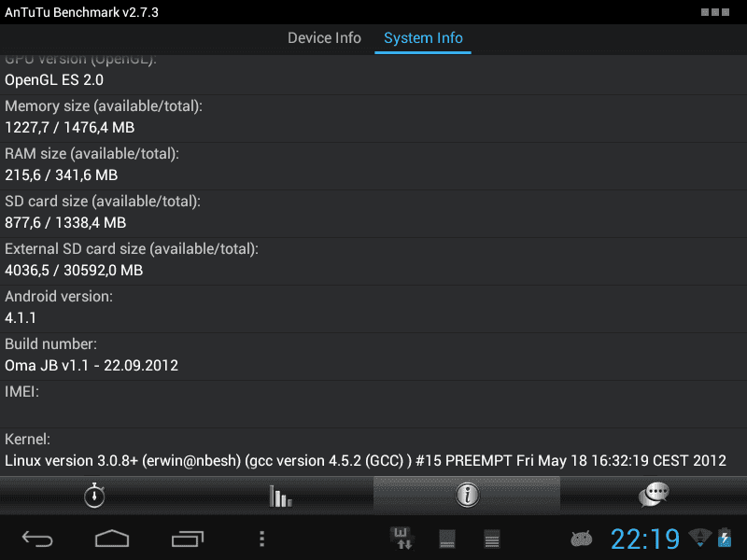Select the Build number Oma JB row
The height and width of the screenshot is (560, 747).
(373, 357)
